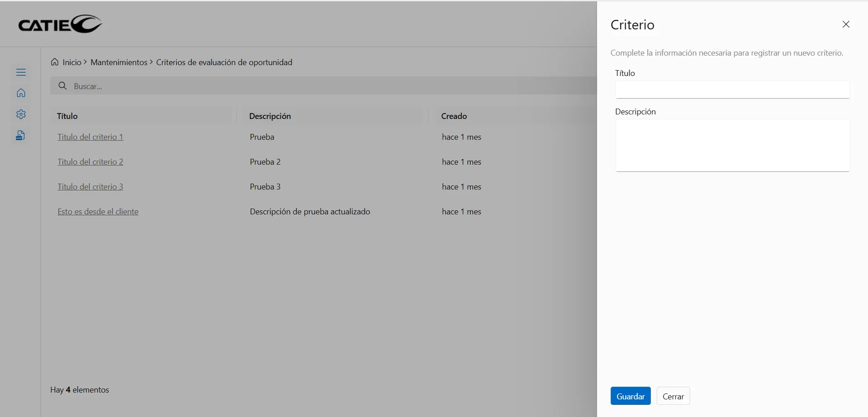
Task: Open Titulo del criterio 1 link
Action: coord(90,137)
